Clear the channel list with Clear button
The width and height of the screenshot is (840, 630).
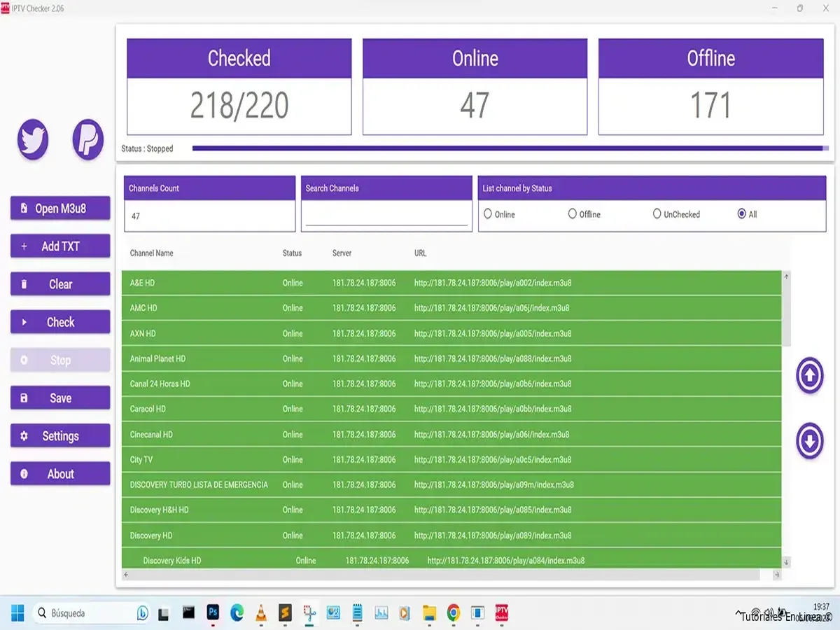[x=60, y=284]
